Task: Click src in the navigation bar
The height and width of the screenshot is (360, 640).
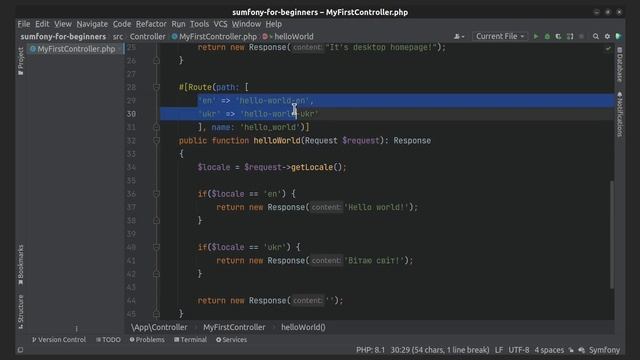Action: coord(118,37)
